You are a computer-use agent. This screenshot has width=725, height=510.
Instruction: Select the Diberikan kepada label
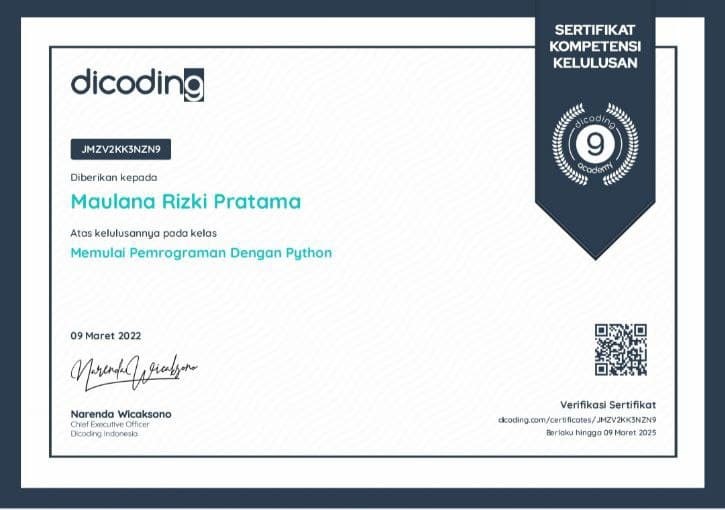pos(107,177)
